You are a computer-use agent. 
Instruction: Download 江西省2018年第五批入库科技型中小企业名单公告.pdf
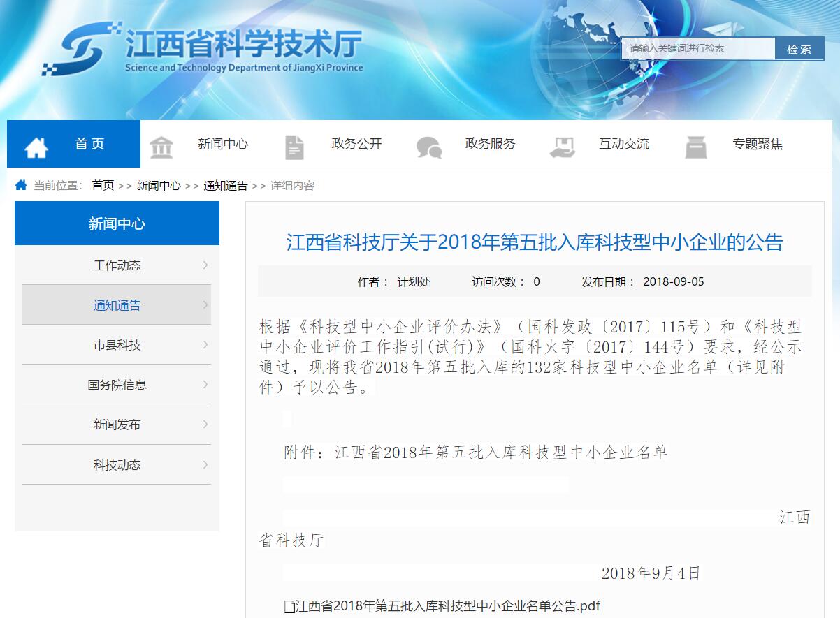coord(447,606)
